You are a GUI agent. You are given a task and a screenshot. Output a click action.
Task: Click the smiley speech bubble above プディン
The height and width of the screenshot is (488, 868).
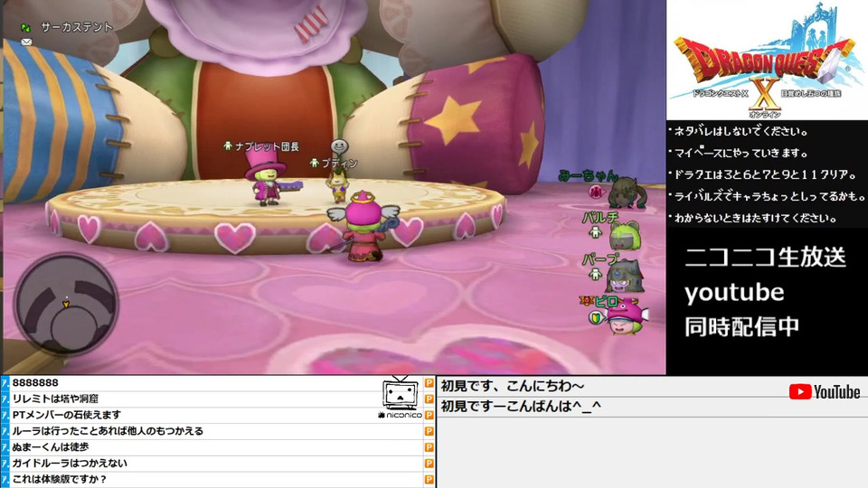point(339,146)
